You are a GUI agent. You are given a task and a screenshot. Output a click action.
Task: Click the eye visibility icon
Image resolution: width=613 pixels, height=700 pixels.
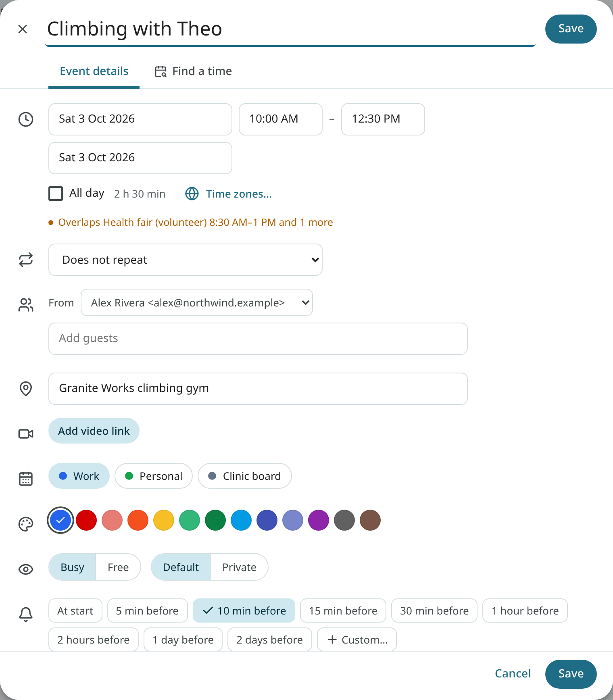26,569
